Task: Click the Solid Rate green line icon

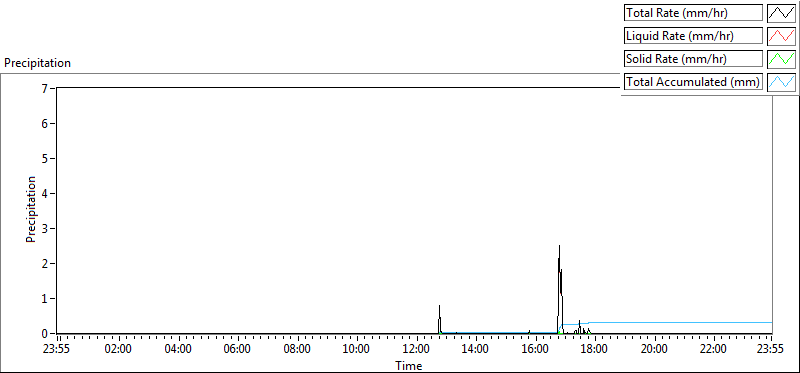Action: click(x=782, y=59)
